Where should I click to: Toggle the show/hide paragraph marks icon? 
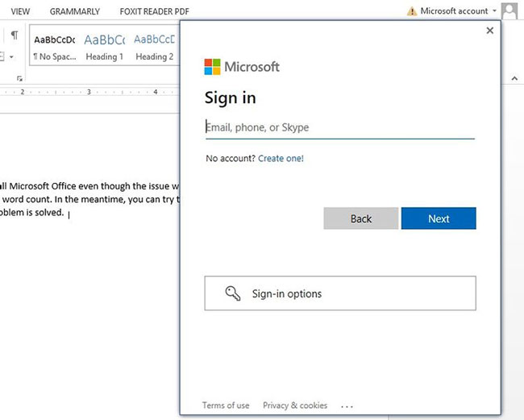(15, 35)
